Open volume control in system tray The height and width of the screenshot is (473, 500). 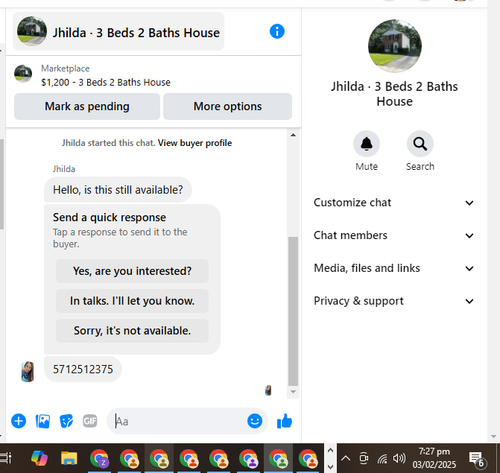tap(399, 458)
